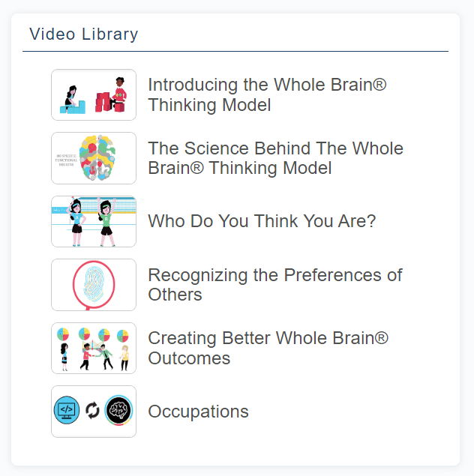Viewport: 474px width, 476px height.
Task: Select Recognizing the Preferences of Others title
Action: pos(274,285)
